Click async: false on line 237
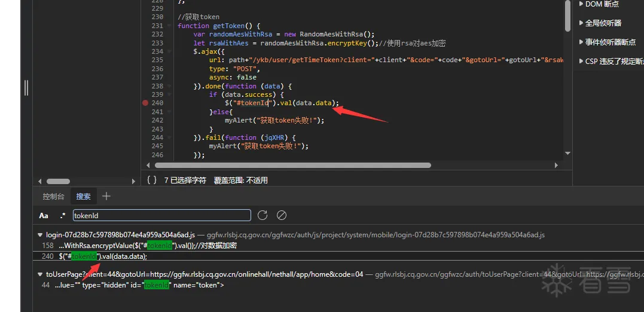The image size is (644, 312). click(233, 78)
